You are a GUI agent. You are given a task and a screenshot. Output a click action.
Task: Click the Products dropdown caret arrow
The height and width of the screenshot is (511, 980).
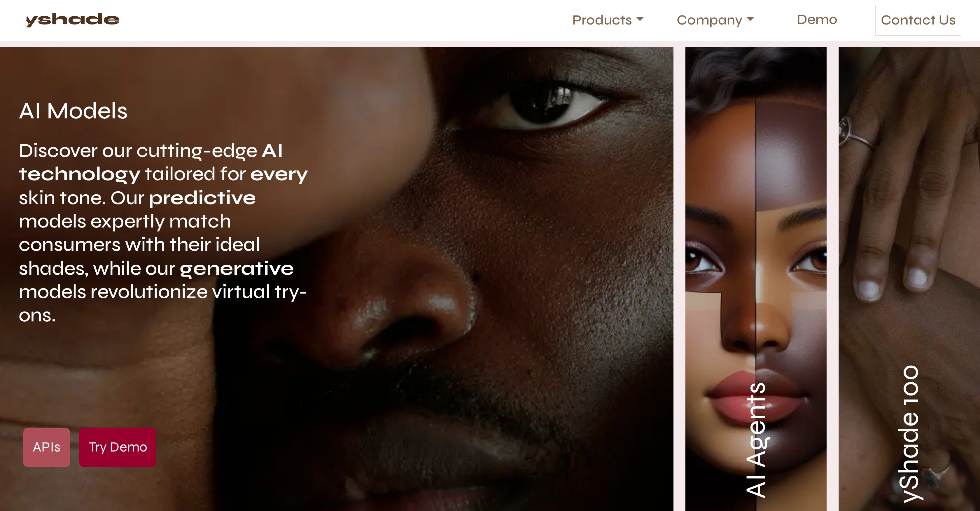click(640, 19)
